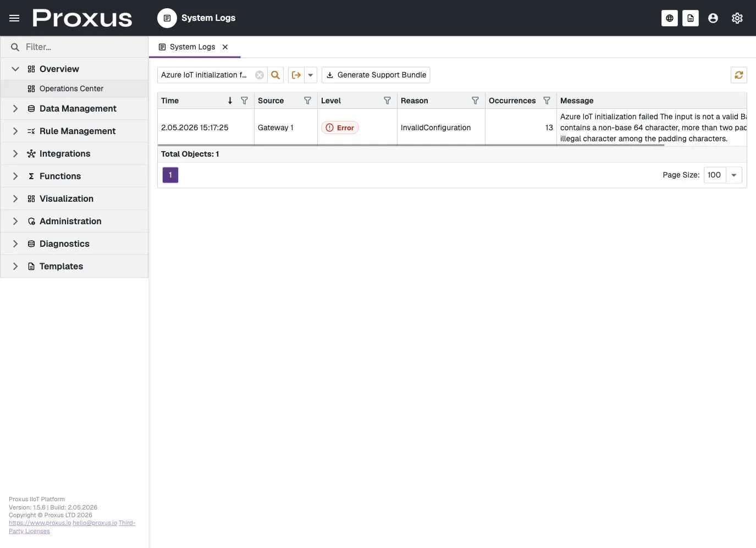The image size is (756, 548).
Task: Filter the Level column
Action: coord(388,101)
